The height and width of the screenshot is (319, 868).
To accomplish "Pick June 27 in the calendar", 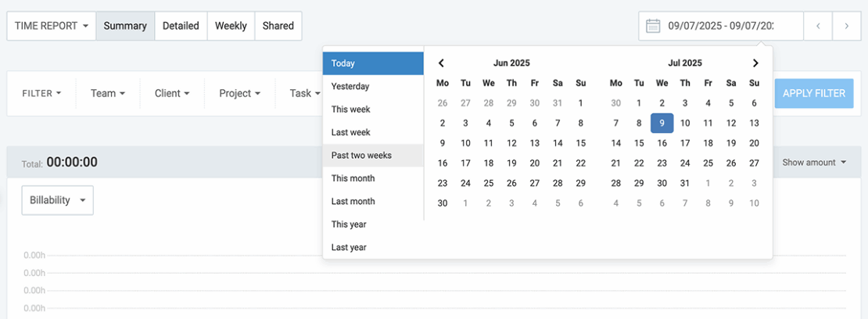I will (535, 183).
